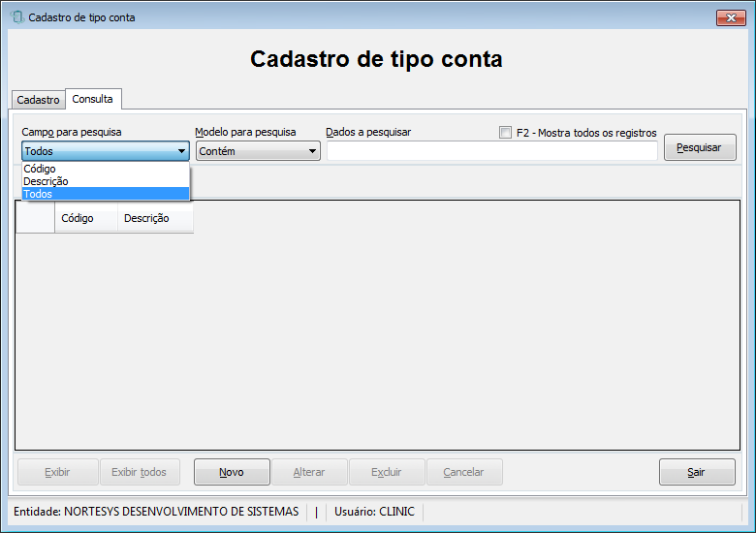This screenshot has width=756, height=533.
Task: Click the Alterar button
Action: tap(309, 472)
